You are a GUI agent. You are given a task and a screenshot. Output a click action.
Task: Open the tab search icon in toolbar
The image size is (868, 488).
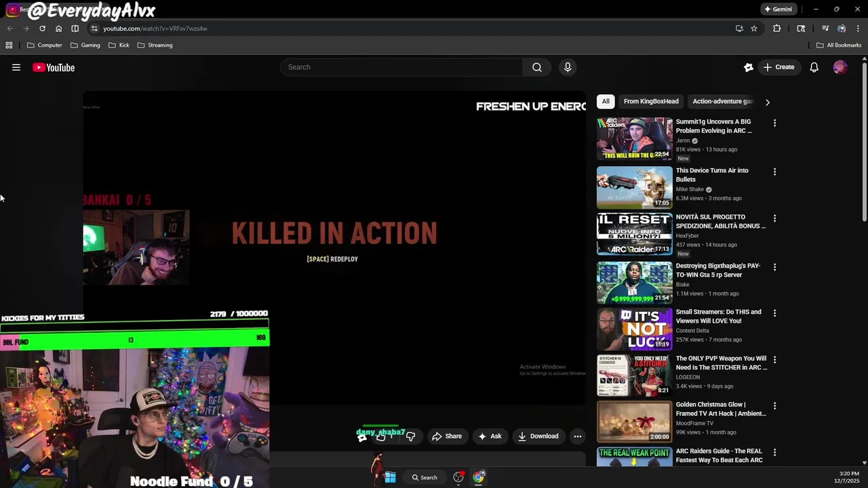pyautogui.click(x=801, y=28)
